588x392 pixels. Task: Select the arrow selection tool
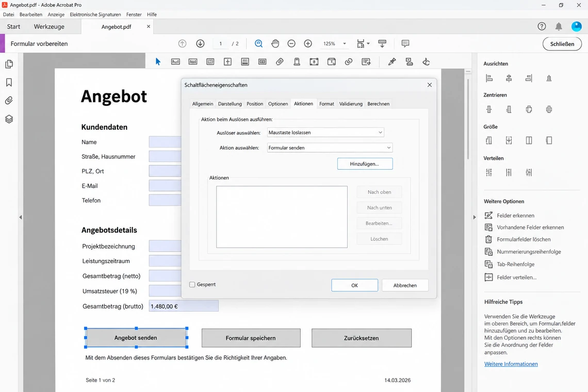pos(158,62)
